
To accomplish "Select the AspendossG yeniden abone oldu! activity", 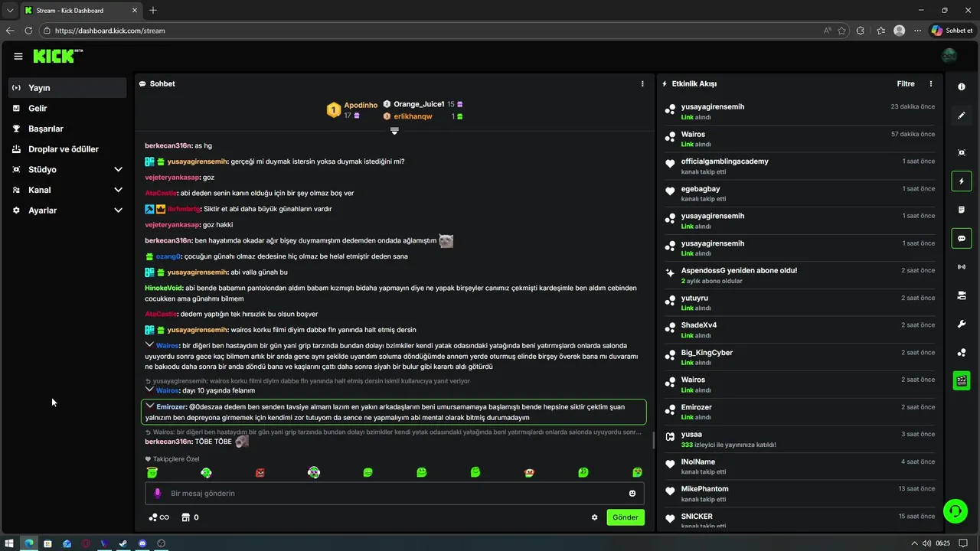I will (800, 275).
